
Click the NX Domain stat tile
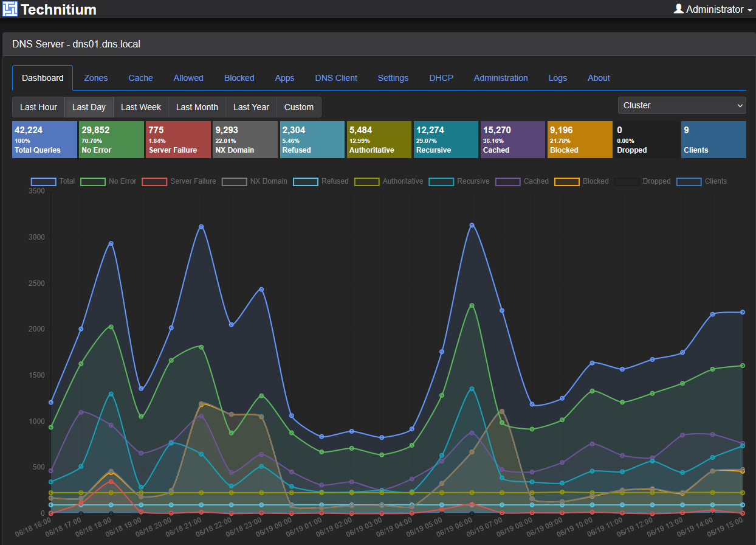[245, 140]
